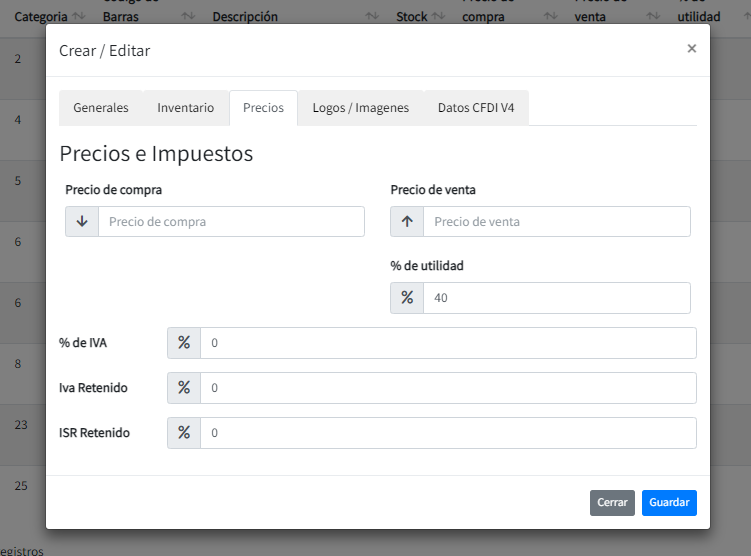Close the Crear / Editar dialog with X

691,48
